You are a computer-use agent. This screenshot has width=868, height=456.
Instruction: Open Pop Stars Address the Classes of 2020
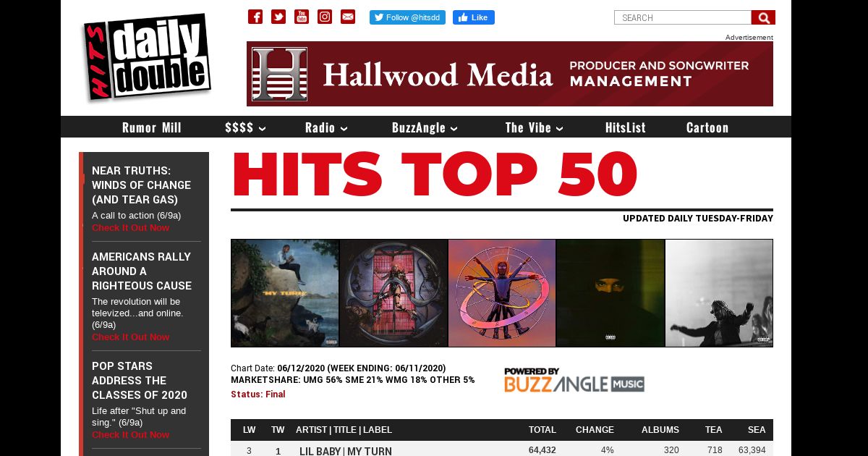pyautogui.click(x=140, y=381)
